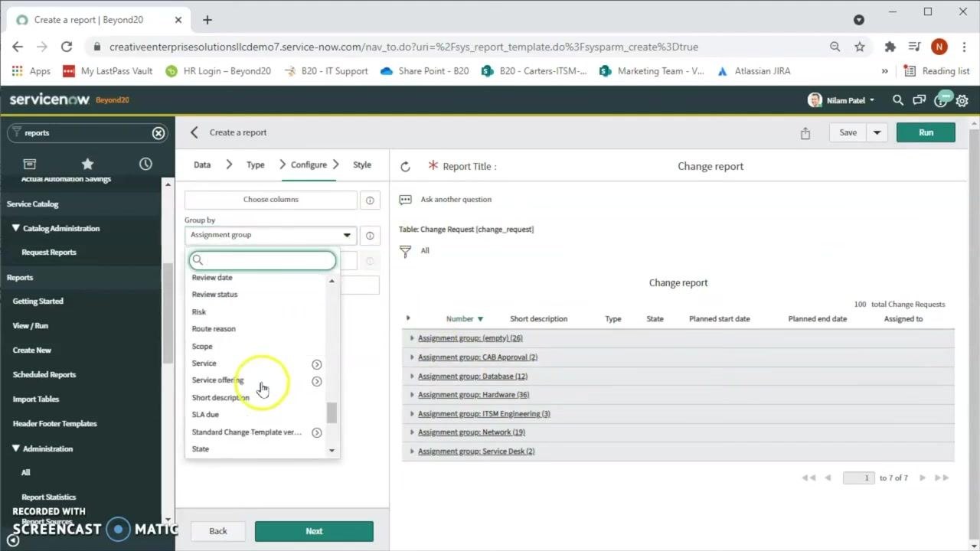Clear the reports navigator filter
Image resolution: width=980 pixels, height=551 pixels.
point(158,133)
